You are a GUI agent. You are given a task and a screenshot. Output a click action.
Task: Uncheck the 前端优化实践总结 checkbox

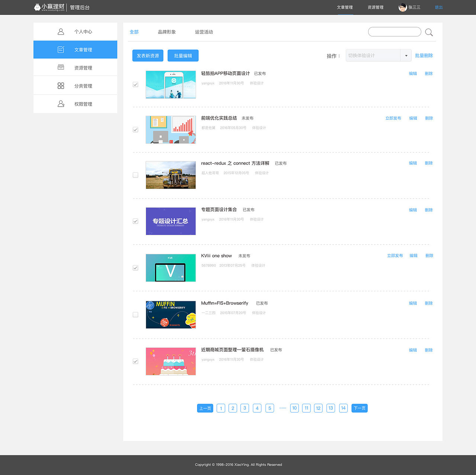[135, 130]
